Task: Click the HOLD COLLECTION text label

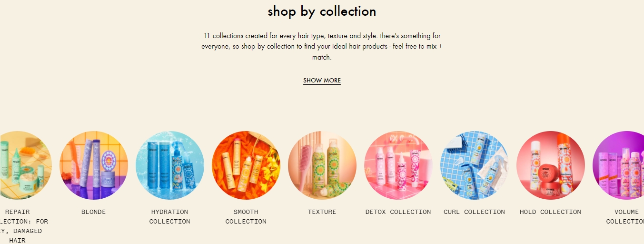Action: click(x=551, y=212)
